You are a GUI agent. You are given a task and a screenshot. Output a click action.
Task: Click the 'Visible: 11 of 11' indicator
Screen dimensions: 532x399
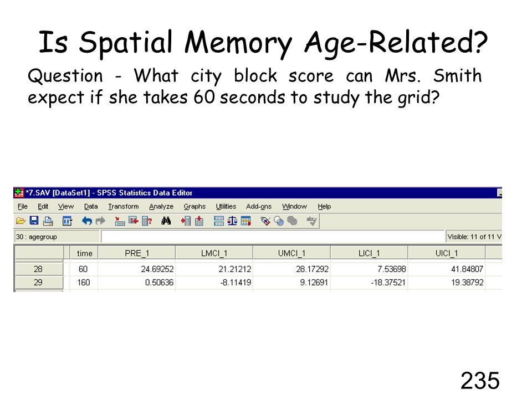pyautogui.click(x=474, y=237)
